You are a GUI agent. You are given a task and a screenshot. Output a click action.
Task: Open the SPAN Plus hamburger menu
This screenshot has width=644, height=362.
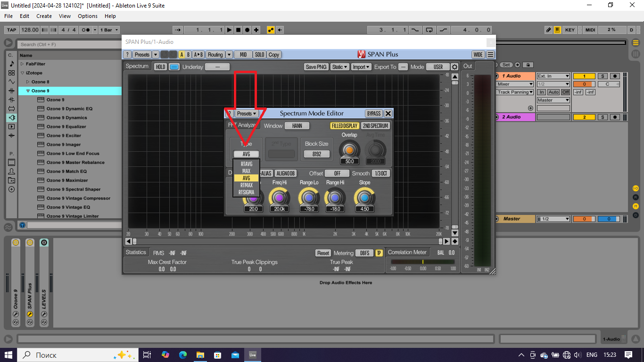[490, 55]
